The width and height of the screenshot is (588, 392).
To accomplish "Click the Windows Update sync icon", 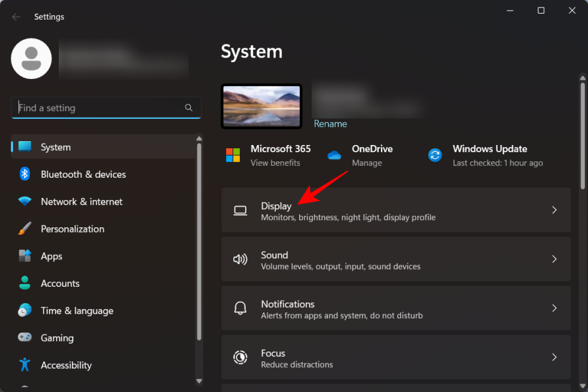I will 435,155.
